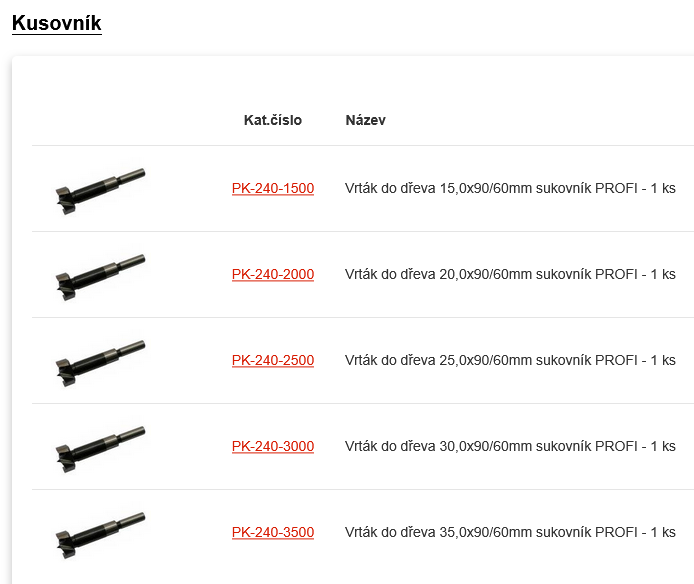Viewport: 694px width, 584px height.
Task: Follow the PK-240-2000 catalog number link
Action: (272, 274)
